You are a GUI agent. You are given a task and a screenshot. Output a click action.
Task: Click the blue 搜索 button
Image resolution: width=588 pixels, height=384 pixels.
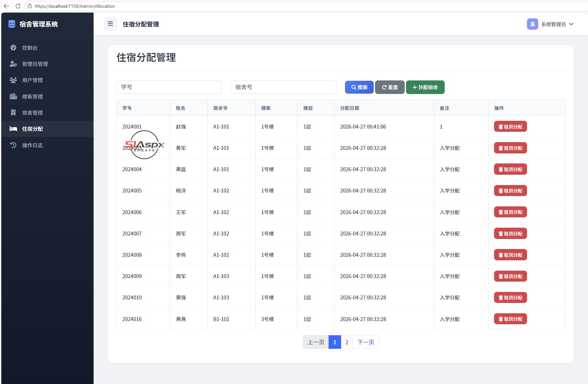359,87
